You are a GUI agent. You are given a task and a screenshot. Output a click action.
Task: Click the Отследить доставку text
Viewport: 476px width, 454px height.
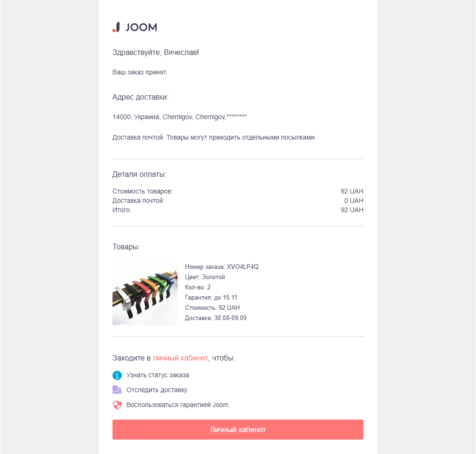pos(157,390)
